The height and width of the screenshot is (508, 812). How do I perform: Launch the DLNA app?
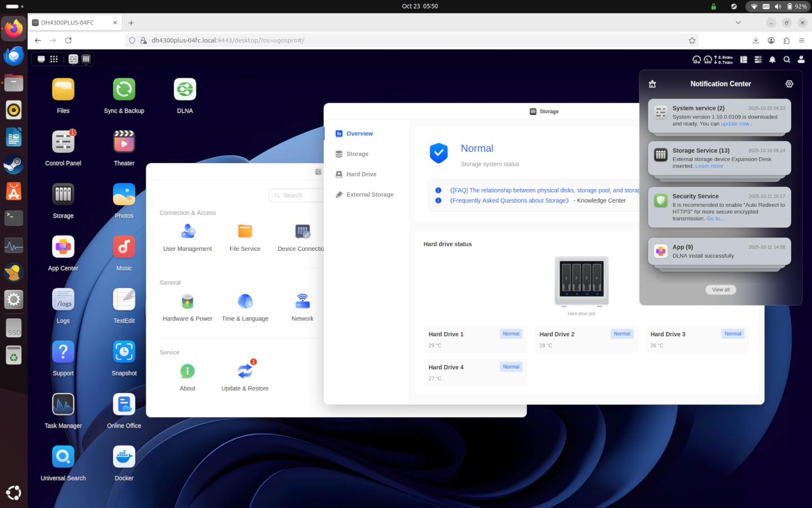[x=184, y=90]
